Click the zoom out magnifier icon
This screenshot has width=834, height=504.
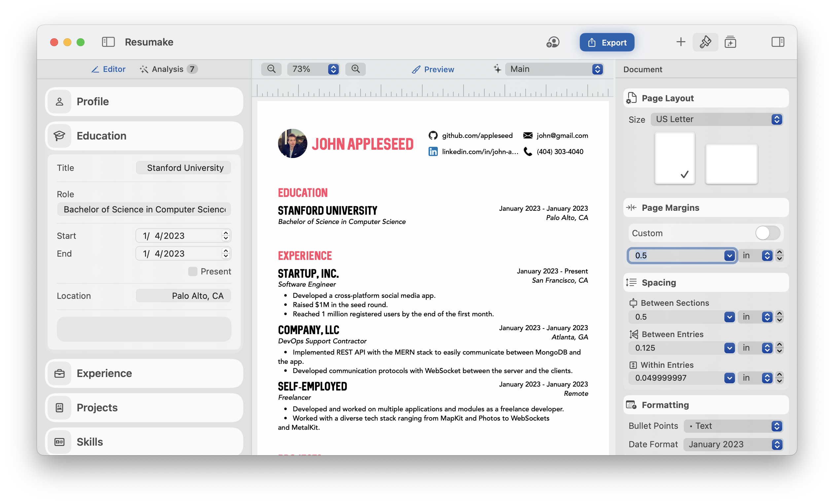(x=271, y=69)
